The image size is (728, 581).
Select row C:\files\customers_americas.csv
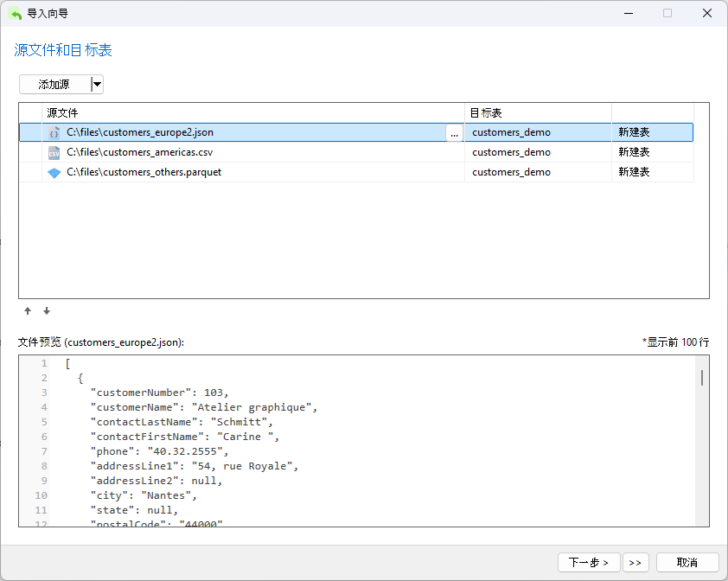(x=356, y=152)
